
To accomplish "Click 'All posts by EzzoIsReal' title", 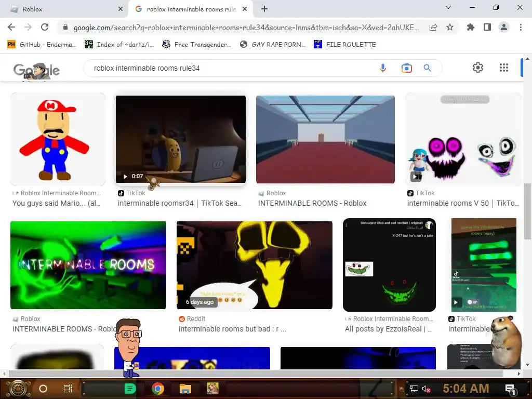I will click(388, 329).
